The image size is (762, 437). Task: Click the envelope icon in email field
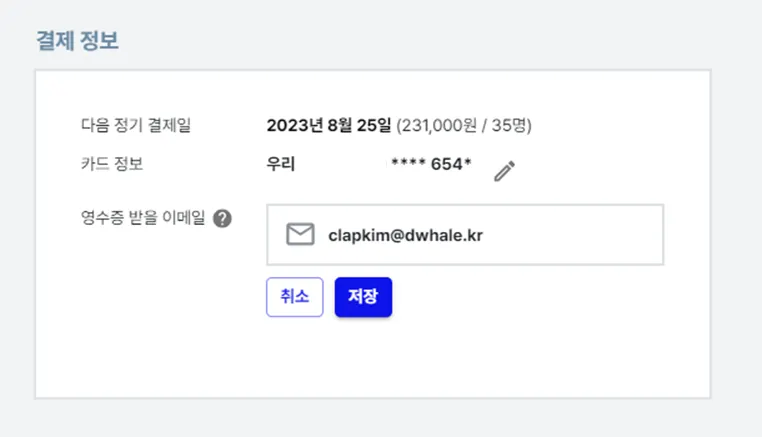pos(300,234)
